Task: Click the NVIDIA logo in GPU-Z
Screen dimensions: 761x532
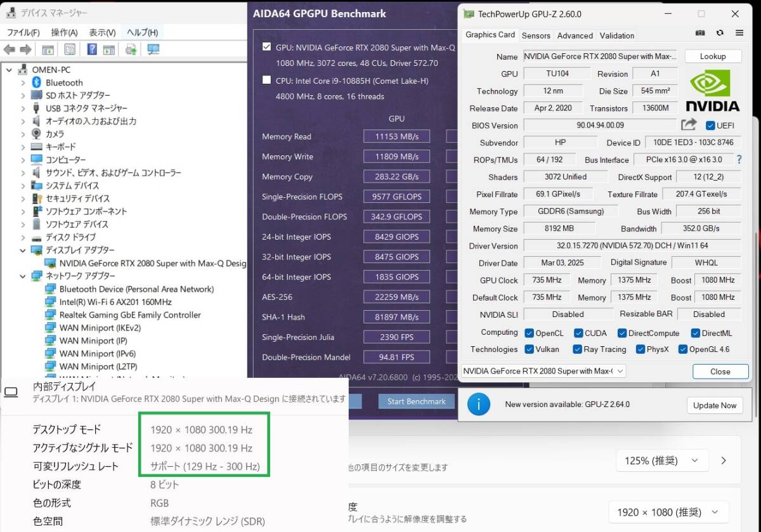Action: pos(712,90)
